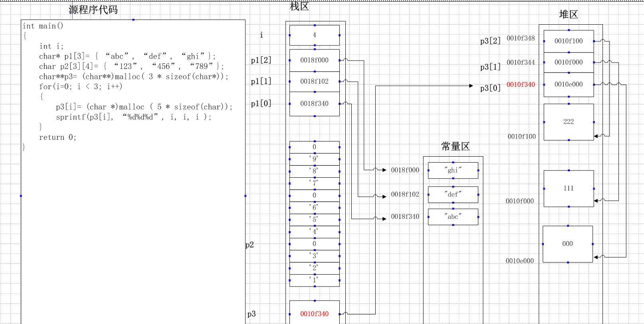644x324 pixels.
Task: Select the 0010f344 address label
Action: pyautogui.click(x=521, y=63)
